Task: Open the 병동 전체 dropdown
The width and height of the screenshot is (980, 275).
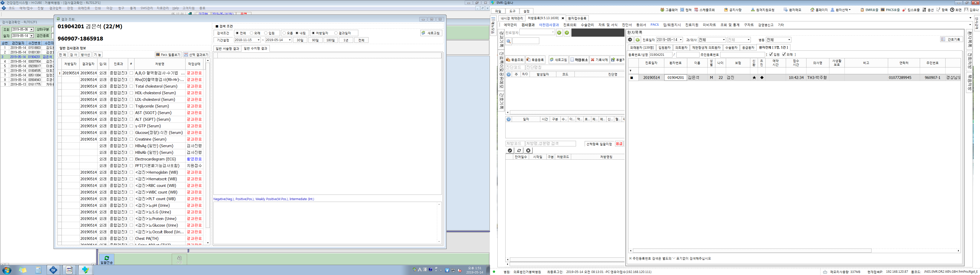Action: (x=778, y=40)
